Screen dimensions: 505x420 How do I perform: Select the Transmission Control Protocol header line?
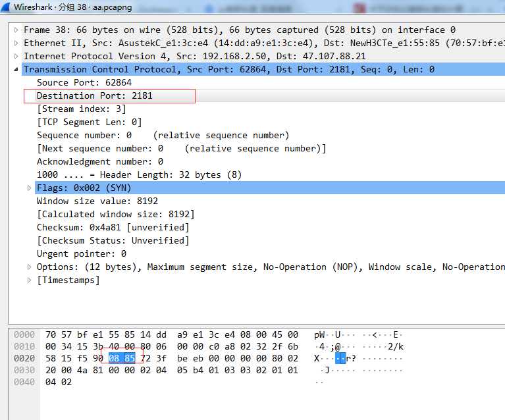point(263,69)
